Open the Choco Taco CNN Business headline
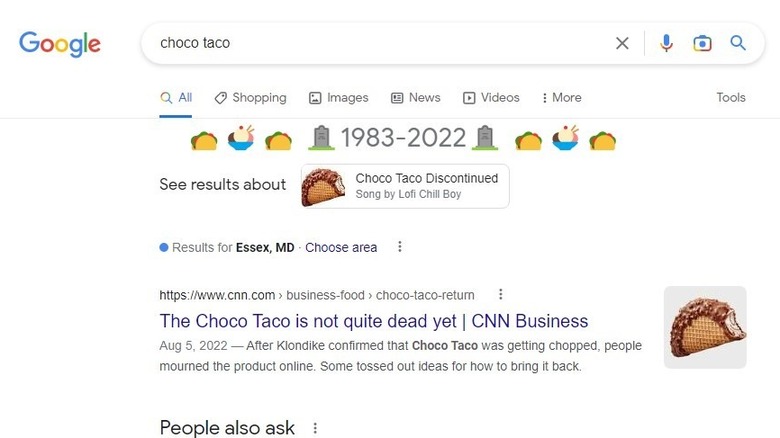 (x=374, y=321)
